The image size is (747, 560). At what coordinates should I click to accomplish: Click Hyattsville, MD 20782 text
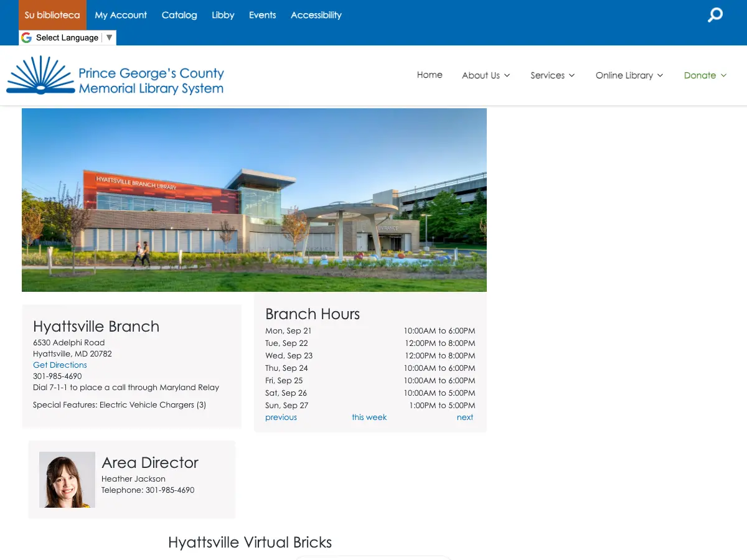pyautogui.click(x=72, y=354)
